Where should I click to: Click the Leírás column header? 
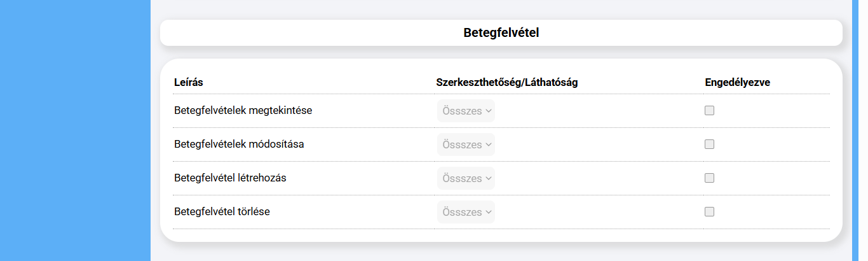coord(188,82)
